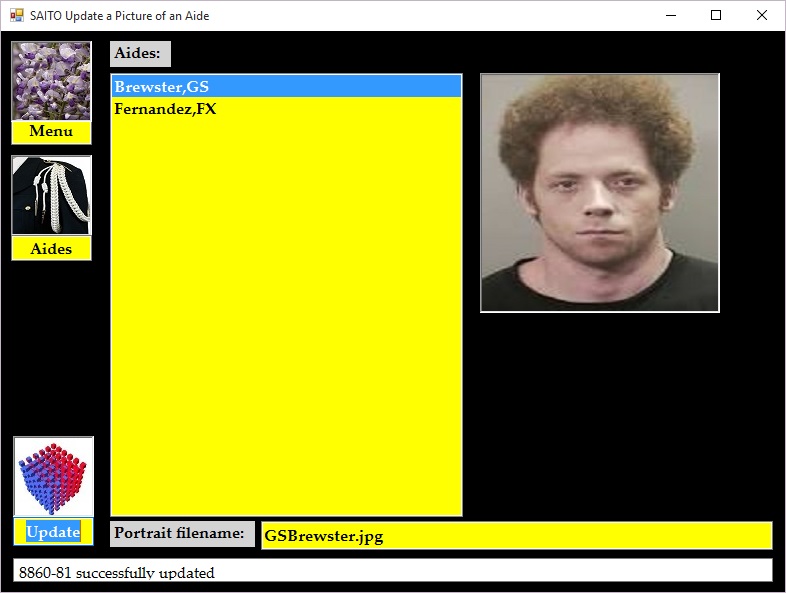This screenshot has height=593, width=786.
Task: Click the yellow Aides button label
Action: coord(51,249)
